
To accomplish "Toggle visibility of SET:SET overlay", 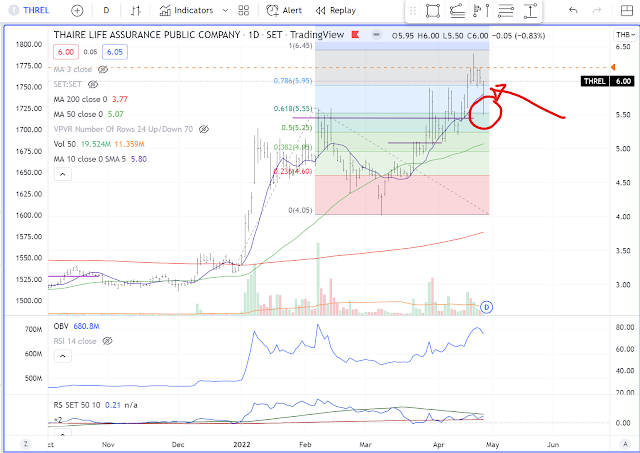I will (x=93, y=84).
